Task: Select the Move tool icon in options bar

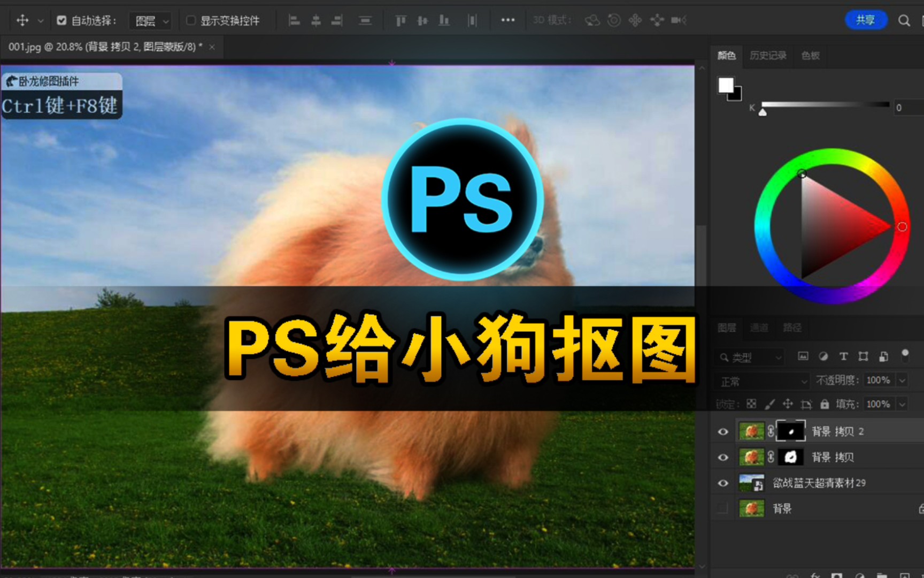Action: point(22,20)
